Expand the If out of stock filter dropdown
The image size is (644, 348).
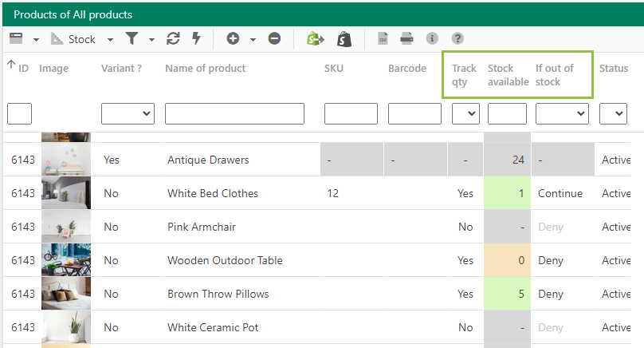click(x=562, y=113)
